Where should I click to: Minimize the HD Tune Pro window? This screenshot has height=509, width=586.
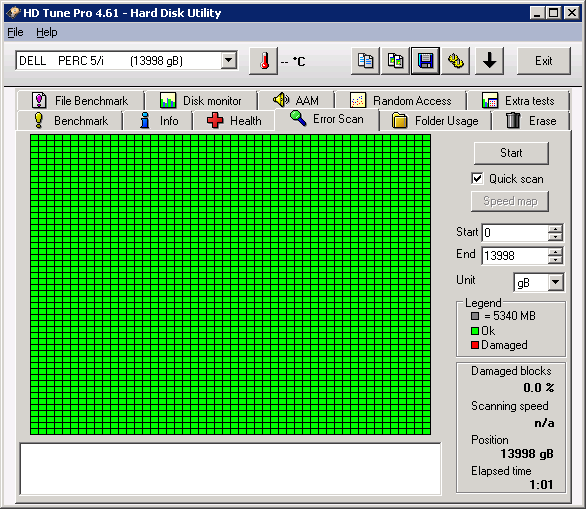tap(537, 13)
